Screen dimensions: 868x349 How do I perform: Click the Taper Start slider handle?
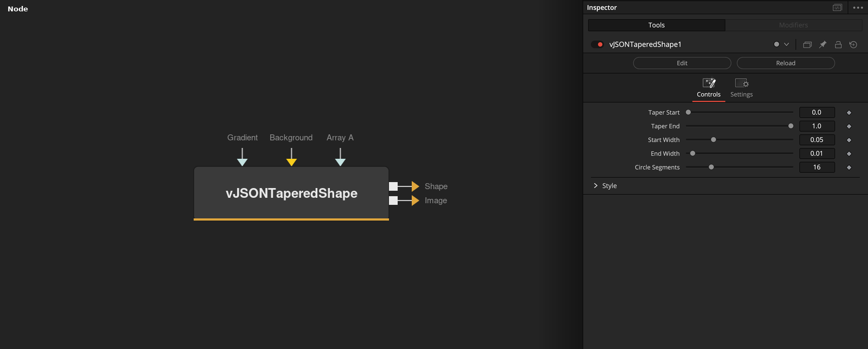click(688, 112)
